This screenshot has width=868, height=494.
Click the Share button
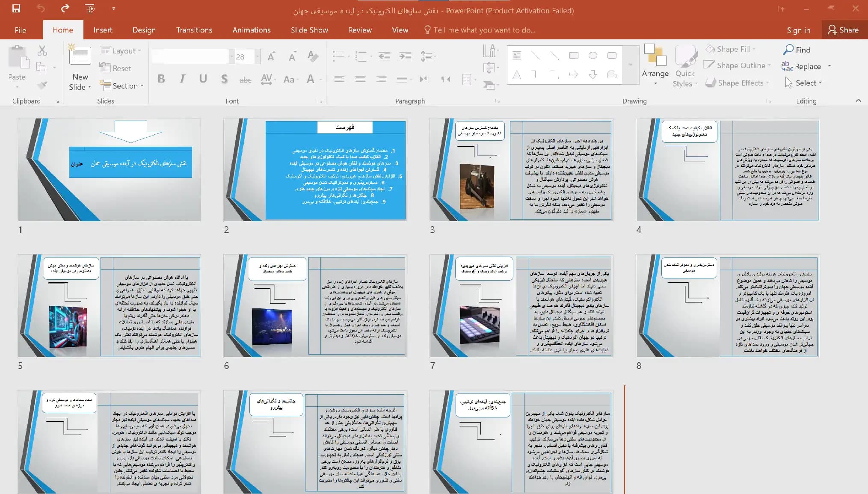click(x=844, y=30)
